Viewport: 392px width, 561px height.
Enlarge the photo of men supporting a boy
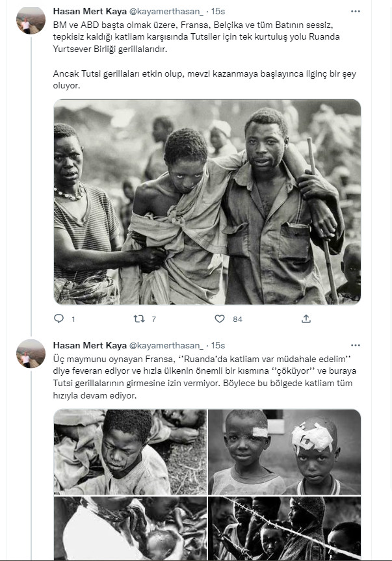[x=207, y=202]
